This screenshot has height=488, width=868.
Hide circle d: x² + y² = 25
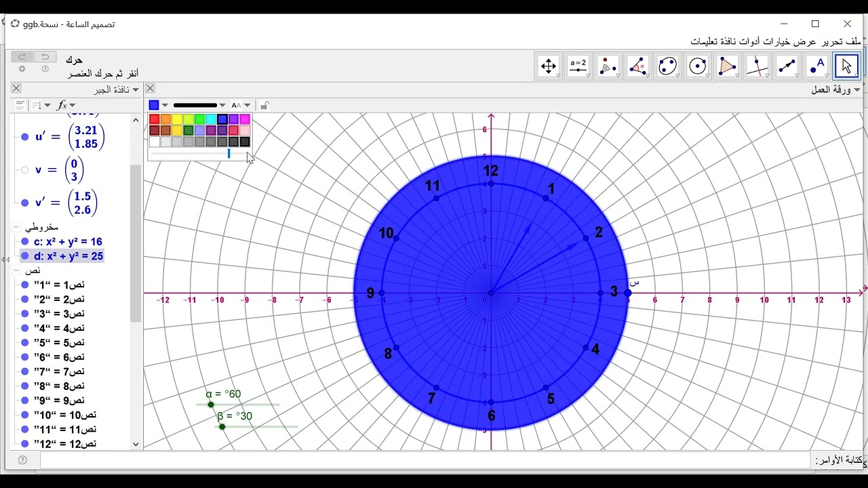tap(25, 256)
